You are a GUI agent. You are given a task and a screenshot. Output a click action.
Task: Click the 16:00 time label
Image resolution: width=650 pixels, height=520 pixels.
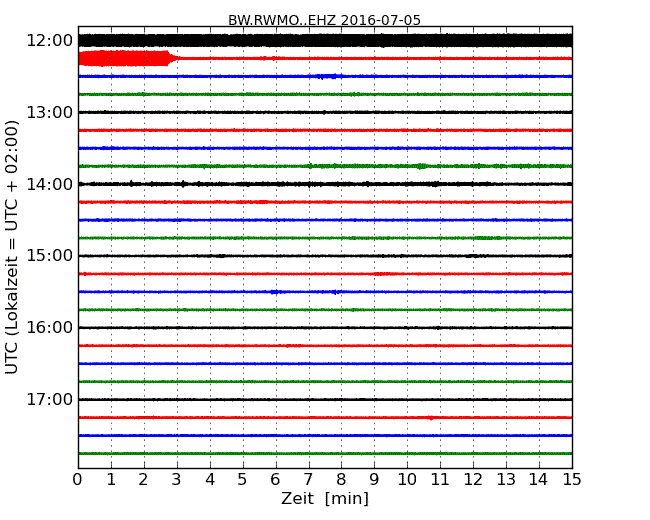point(50,328)
